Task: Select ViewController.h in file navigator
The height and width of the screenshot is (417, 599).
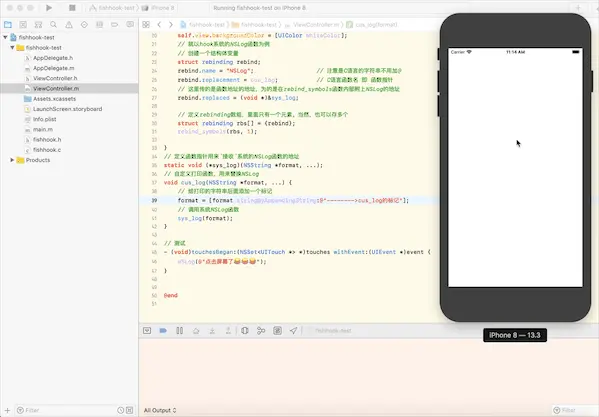Action: pos(55,78)
